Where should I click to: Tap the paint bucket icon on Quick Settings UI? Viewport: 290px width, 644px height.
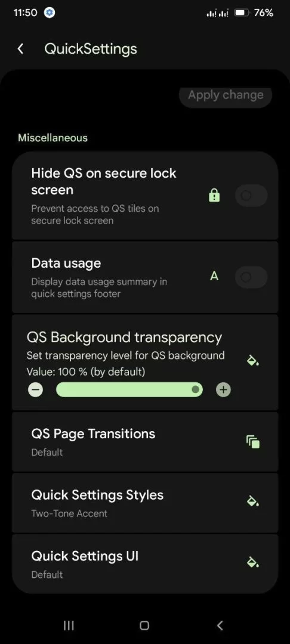click(252, 562)
